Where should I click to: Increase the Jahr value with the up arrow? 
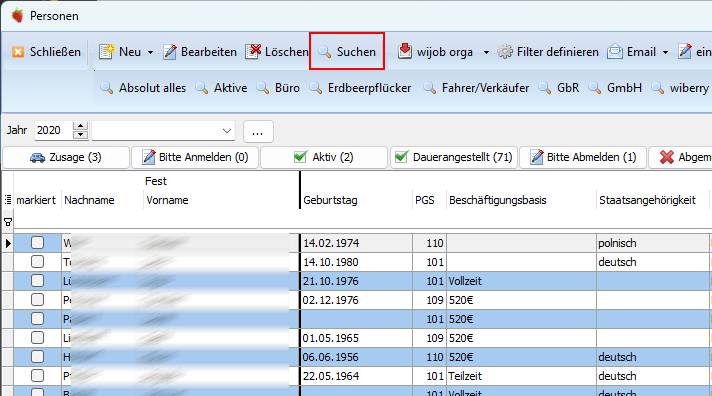tap(80, 126)
